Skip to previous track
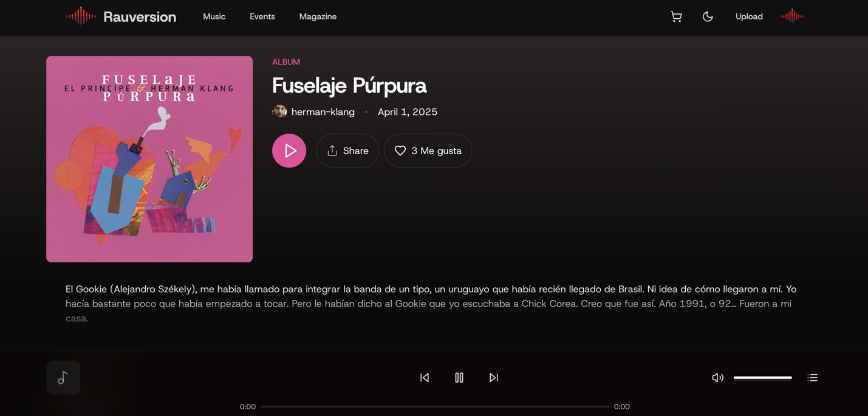Image resolution: width=868 pixels, height=416 pixels. click(425, 378)
